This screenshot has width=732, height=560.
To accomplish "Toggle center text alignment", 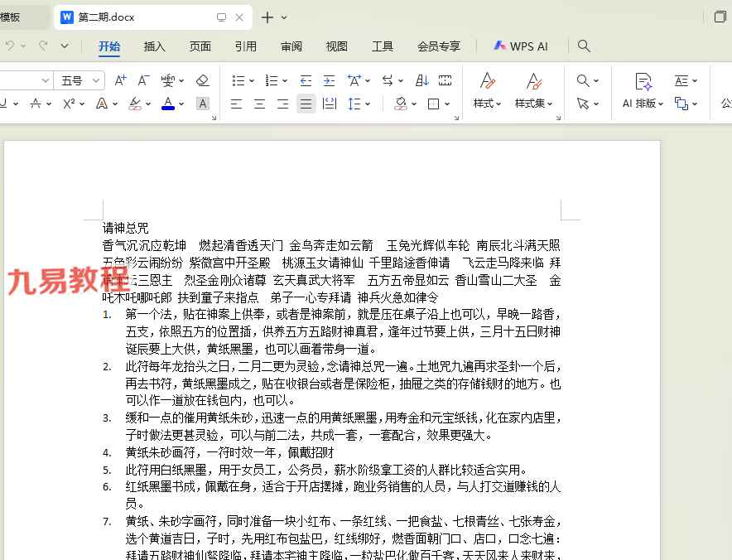I will tap(259, 104).
